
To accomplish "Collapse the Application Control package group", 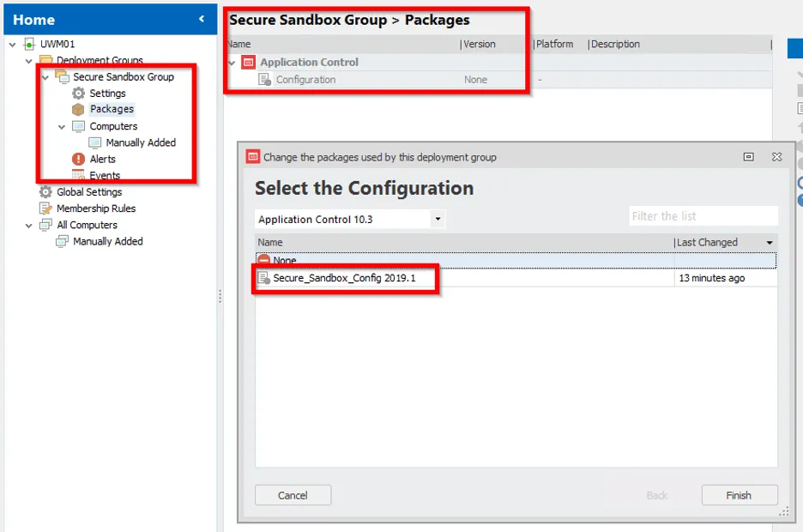I will pos(232,63).
